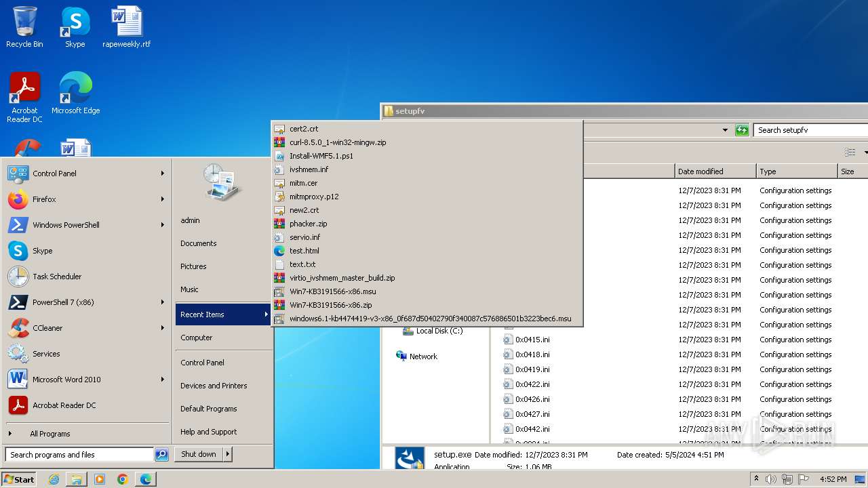Open mitm.cer from Recent Items
This screenshot has width=868, height=488.
[x=427, y=183]
